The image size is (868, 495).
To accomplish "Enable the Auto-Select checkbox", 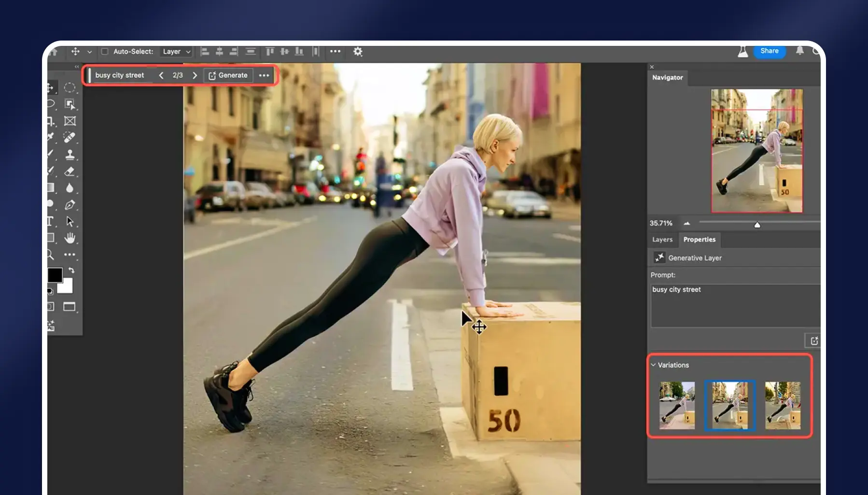I will [106, 51].
